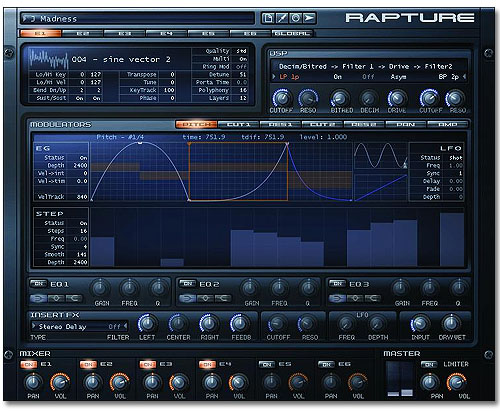Viewport: 500px width, 412px height.
Task: Click the DSP DRIVE knob
Action: [397, 98]
